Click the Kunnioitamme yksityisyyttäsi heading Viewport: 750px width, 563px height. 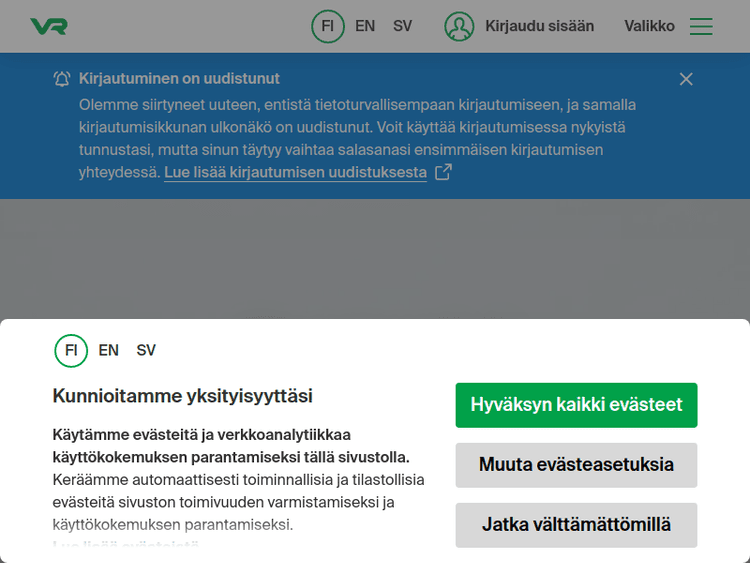(x=182, y=396)
